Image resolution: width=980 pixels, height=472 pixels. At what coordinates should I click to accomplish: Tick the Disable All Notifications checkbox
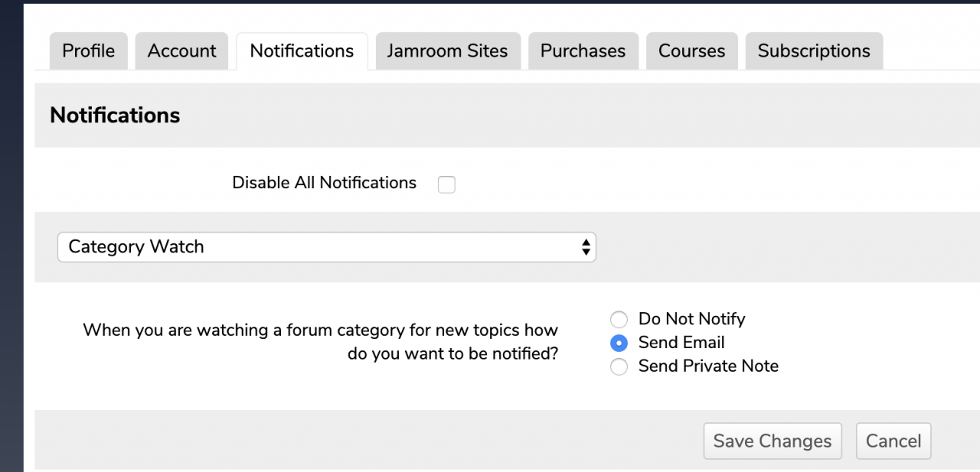446,184
